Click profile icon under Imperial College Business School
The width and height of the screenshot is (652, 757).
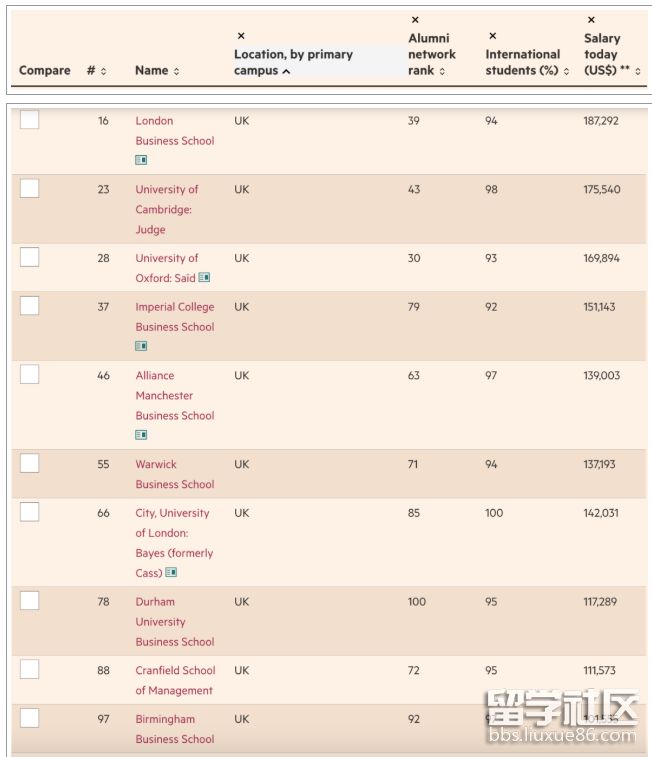tap(141, 346)
